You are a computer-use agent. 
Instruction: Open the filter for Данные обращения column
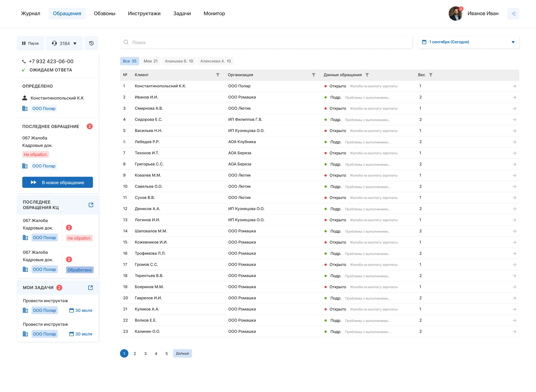pos(367,75)
